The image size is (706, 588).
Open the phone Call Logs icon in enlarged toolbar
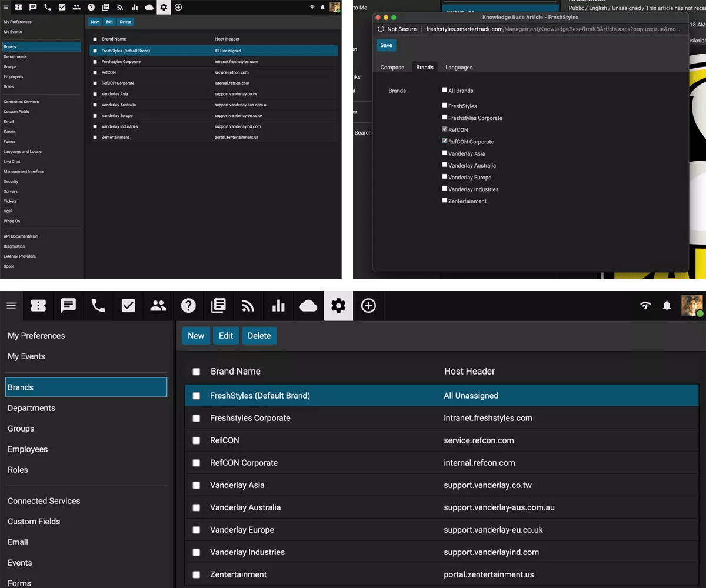(98, 306)
